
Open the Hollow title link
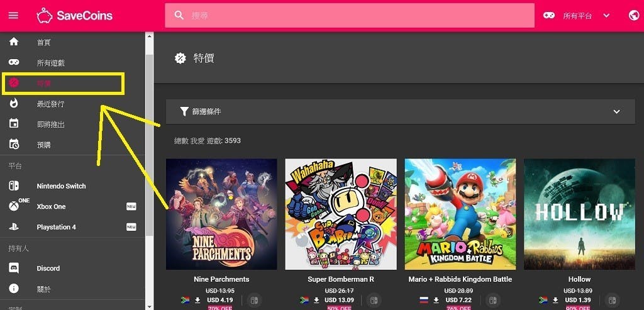[x=579, y=279]
